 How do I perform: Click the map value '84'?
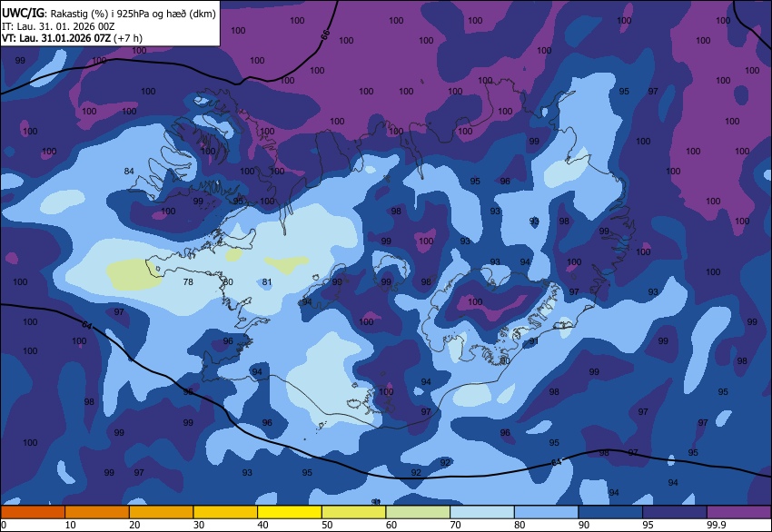click(129, 172)
